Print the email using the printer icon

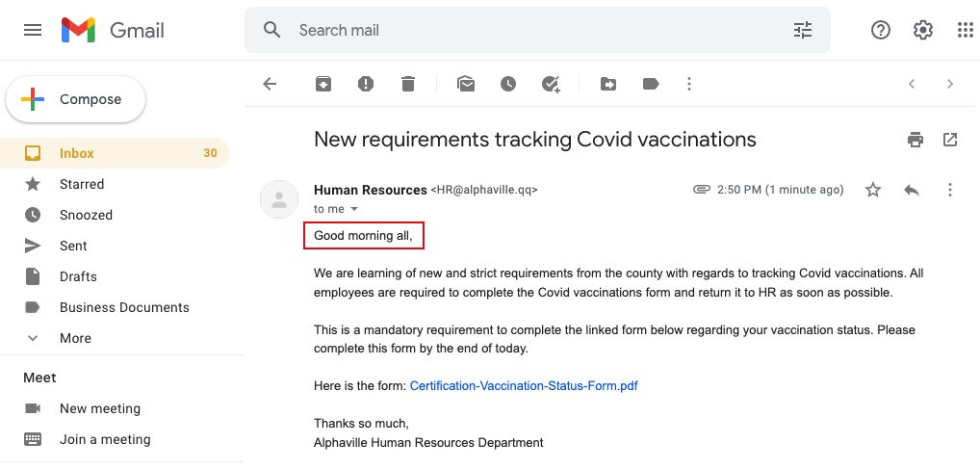click(916, 140)
